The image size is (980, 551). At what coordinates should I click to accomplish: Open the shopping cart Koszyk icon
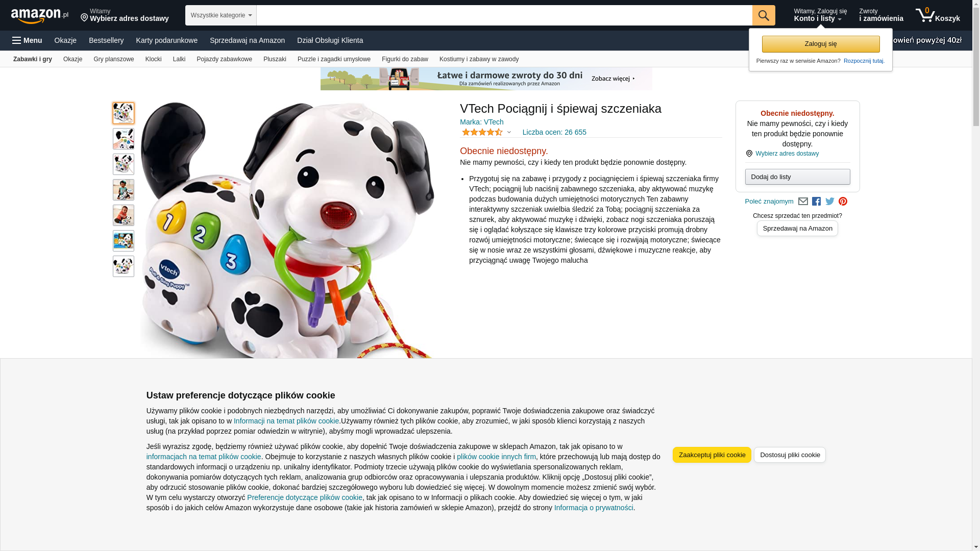[938, 15]
